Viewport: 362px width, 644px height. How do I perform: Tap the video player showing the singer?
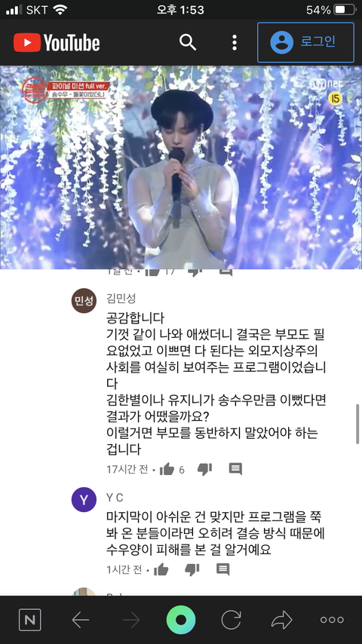(x=181, y=167)
